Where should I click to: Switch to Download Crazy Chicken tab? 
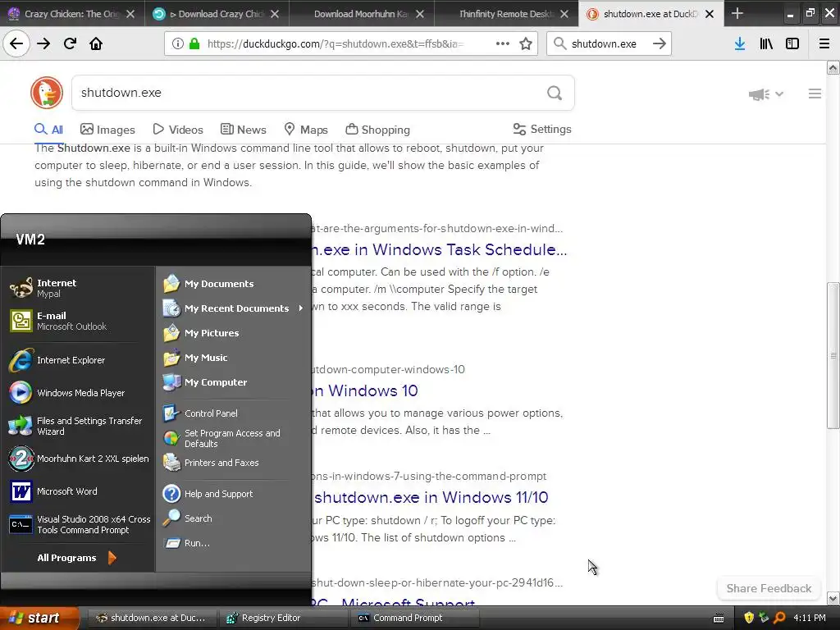(x=217, y=13)
